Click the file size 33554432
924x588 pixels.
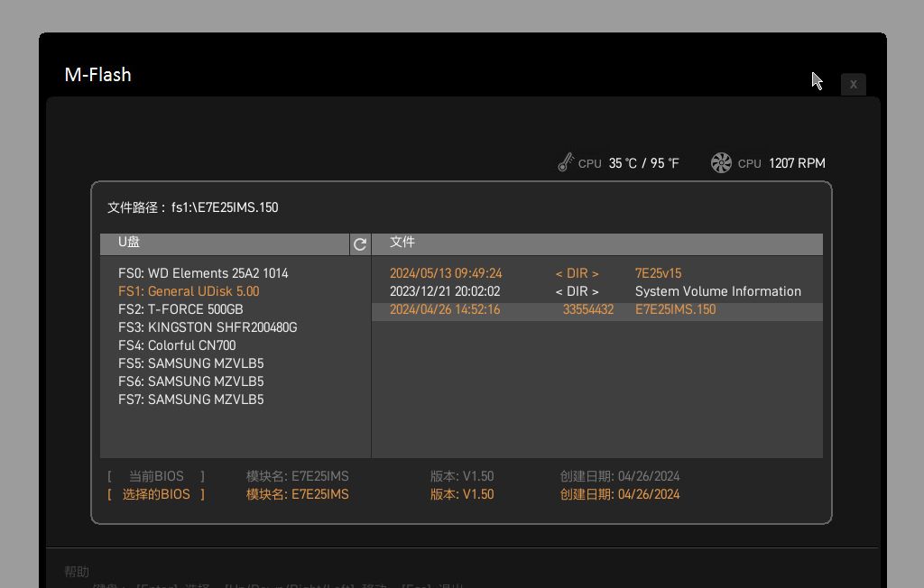588,310
